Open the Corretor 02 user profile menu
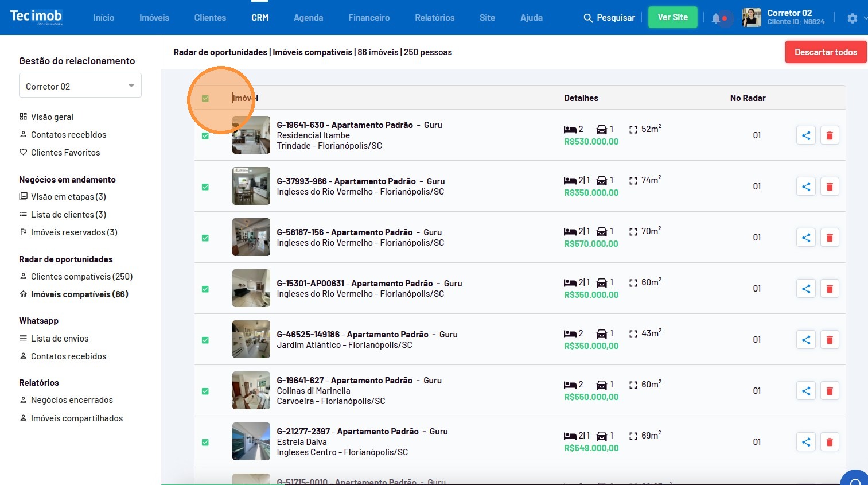This screenshot has height=485, width=868. coord(784,17)
